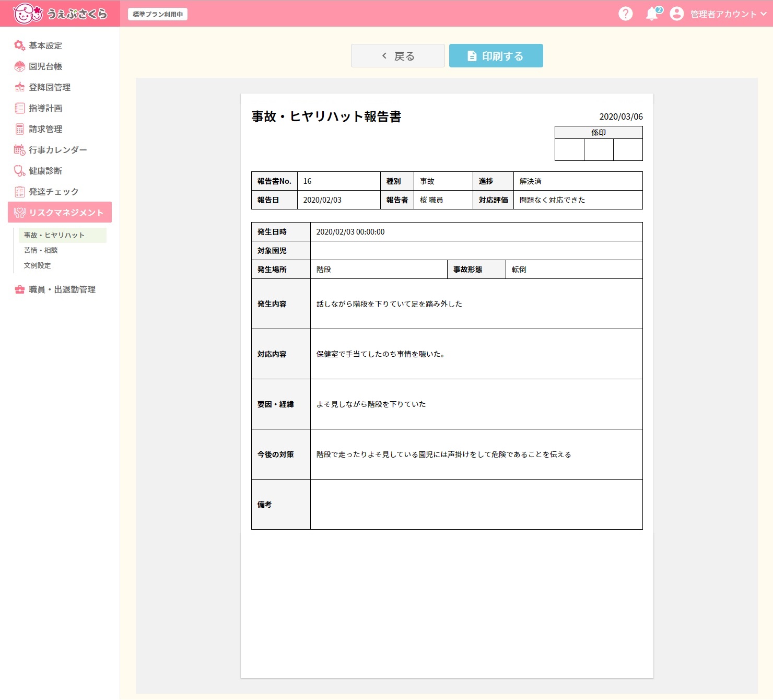The image size is (773, 700).
Task: Expand the 管理者アカウント dropdown arrow
Action: point(764,14)
